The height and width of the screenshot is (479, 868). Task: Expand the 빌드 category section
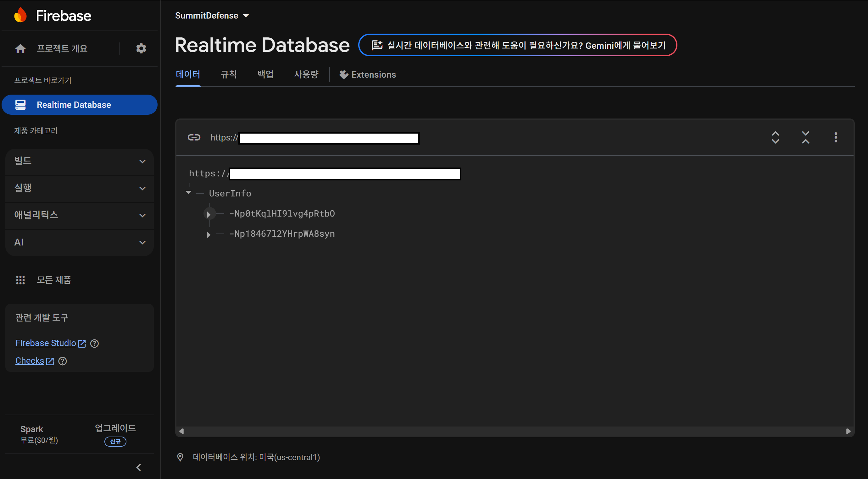pos(80,161)
